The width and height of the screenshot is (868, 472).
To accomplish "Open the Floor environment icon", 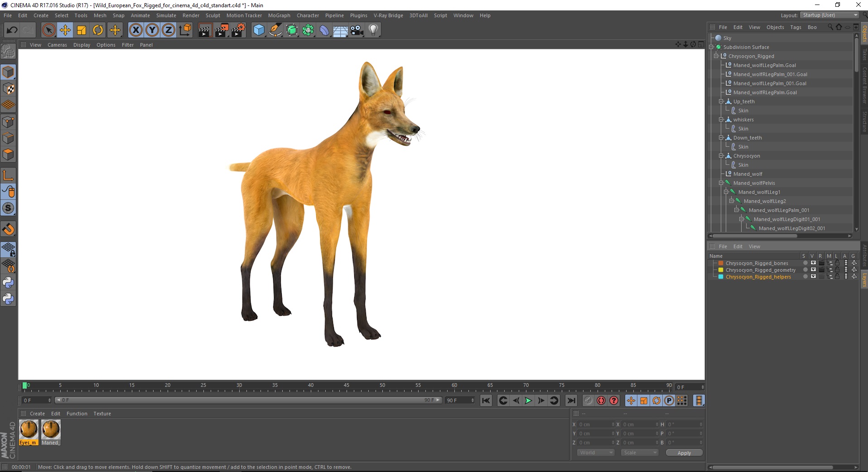I will (341, 30).
